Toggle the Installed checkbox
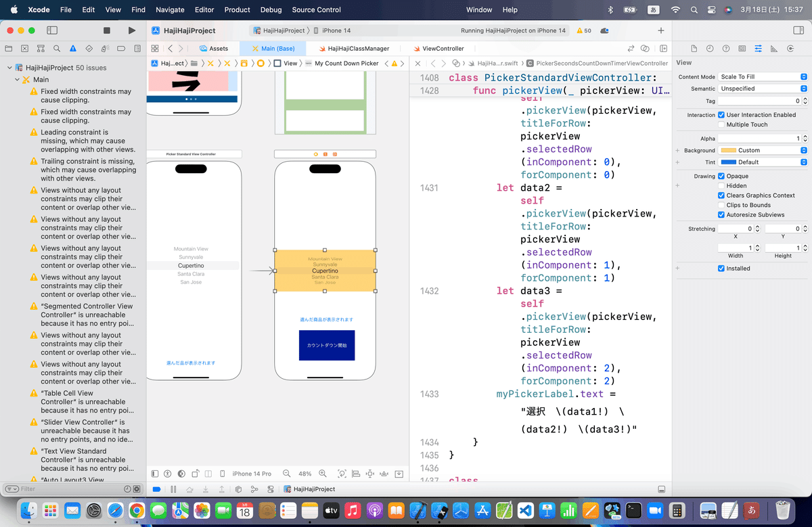Image resolution: width=812 pixels, height=527 pixels. pyautogui.click(x=721, y=269)
